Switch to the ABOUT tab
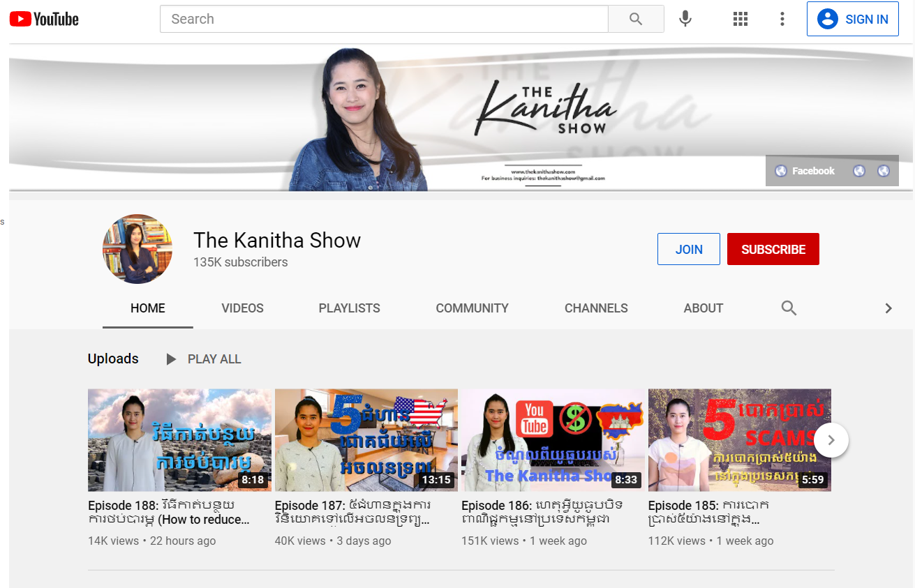The height and width of the screenshot is (588, 915). (704, 308)
